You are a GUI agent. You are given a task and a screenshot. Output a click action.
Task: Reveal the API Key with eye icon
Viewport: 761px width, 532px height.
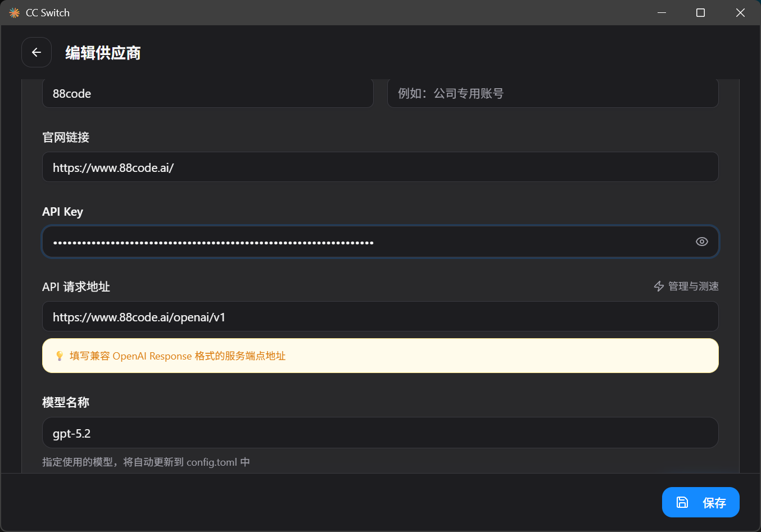point(701,242)
